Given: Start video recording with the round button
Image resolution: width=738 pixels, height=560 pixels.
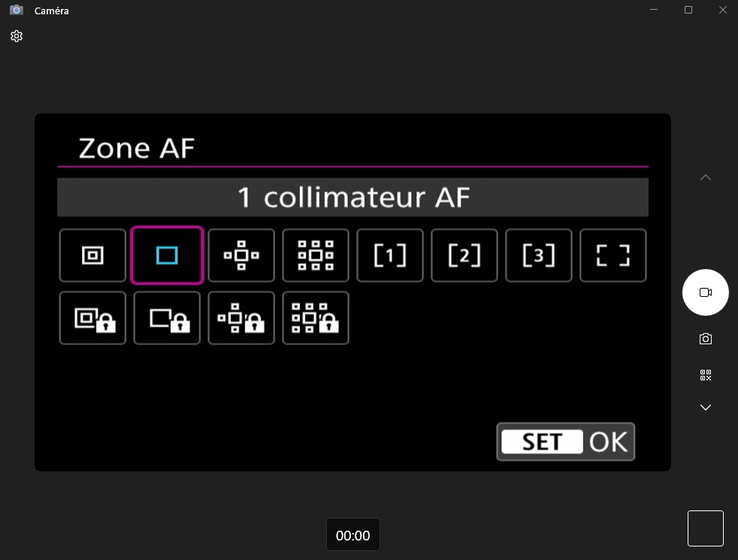Looking at the screenshot, I should 706,292.
